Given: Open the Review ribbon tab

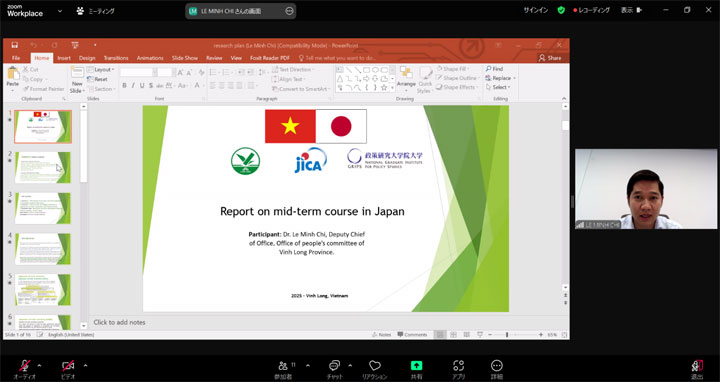Looking at the screenshot, I should coord(214,58).
